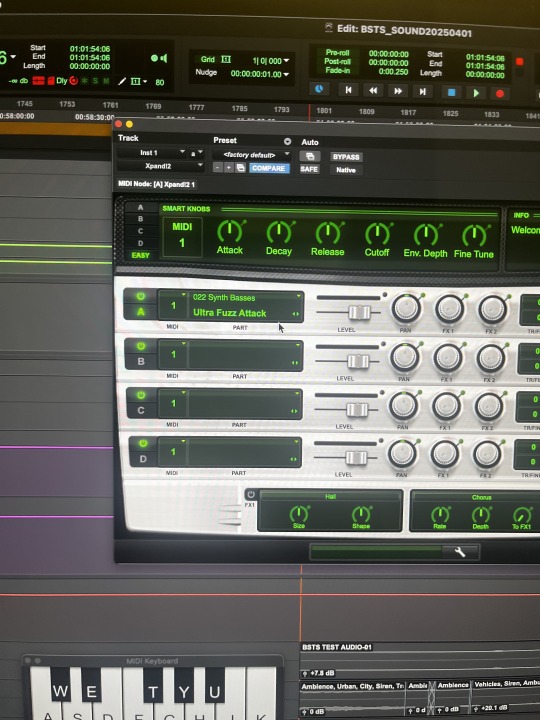Viewport: 540px width, 720px height.
Task: Select smart knobs page D
Action: 141,243
